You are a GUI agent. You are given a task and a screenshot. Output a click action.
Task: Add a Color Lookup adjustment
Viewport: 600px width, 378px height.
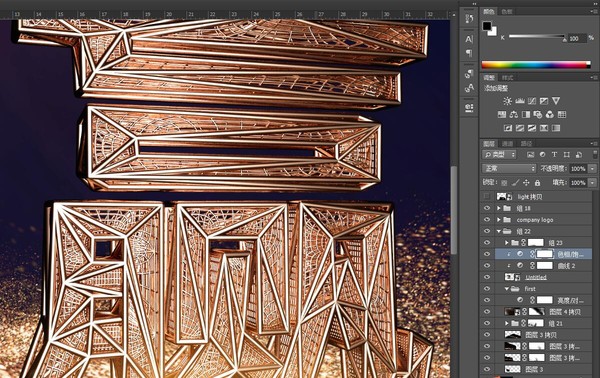point(562,114)
